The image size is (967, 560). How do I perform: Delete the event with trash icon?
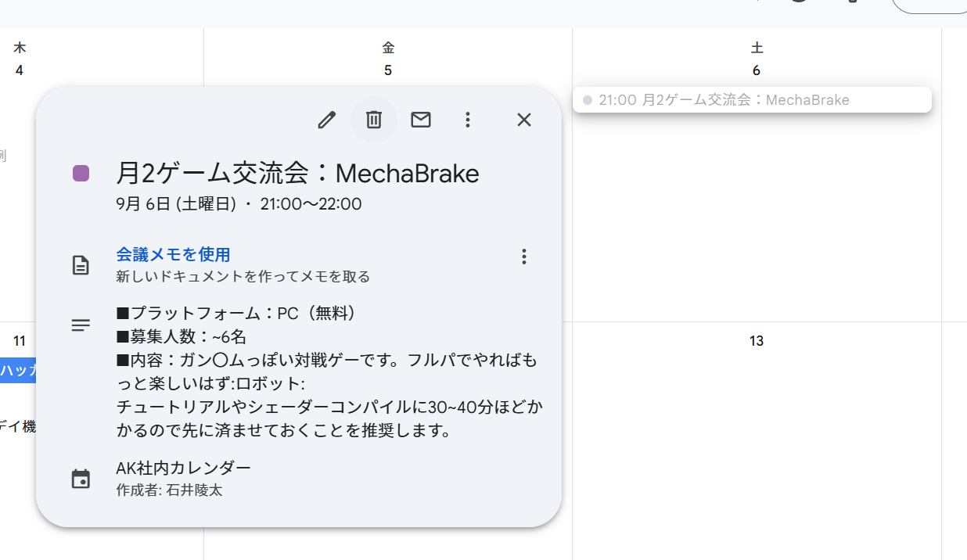point(374,120)
